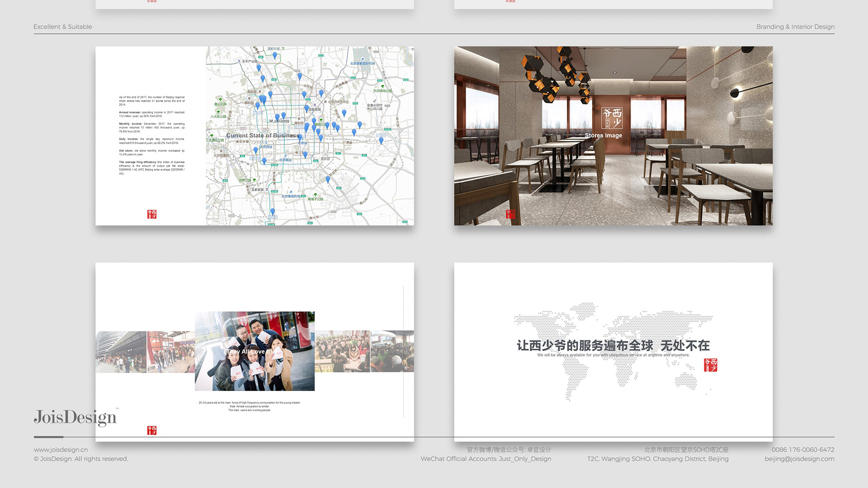
Task: Click the red seal logo on the customers slide
Action: tap(152, 430)
